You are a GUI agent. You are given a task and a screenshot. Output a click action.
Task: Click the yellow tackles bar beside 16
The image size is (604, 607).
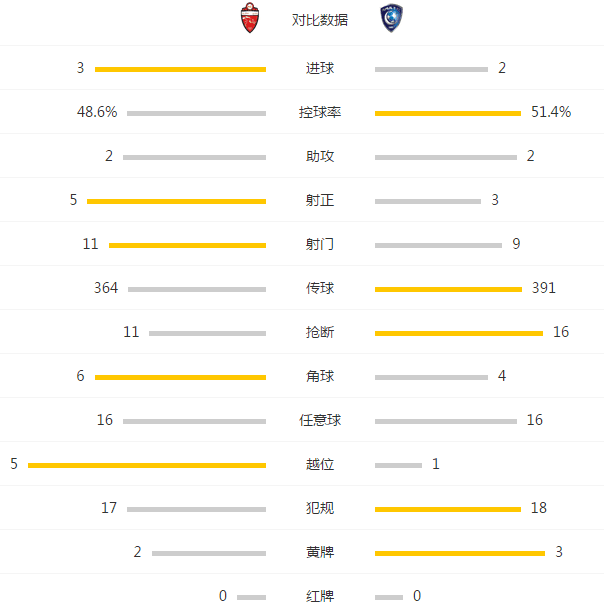[459, 333]
